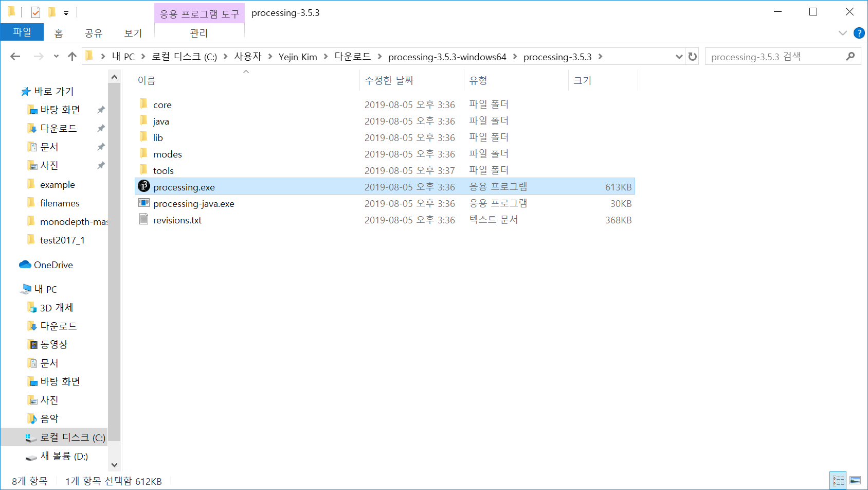Click the java folder icon
Screen dimensions: 868x490
pos(143,120)
